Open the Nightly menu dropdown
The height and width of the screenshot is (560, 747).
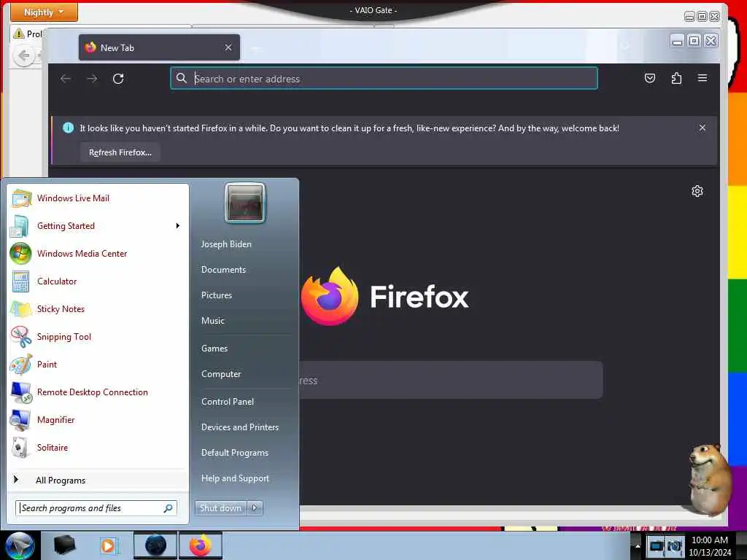[x=44, y=12]
